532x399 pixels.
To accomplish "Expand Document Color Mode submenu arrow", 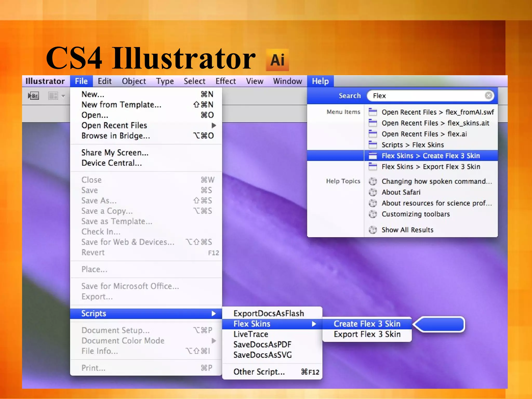I will pos(214,341).
